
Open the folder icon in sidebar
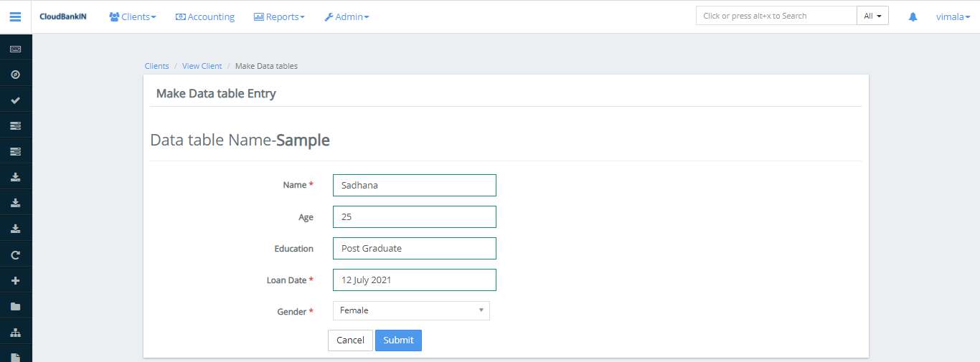(x=15, y=306)
